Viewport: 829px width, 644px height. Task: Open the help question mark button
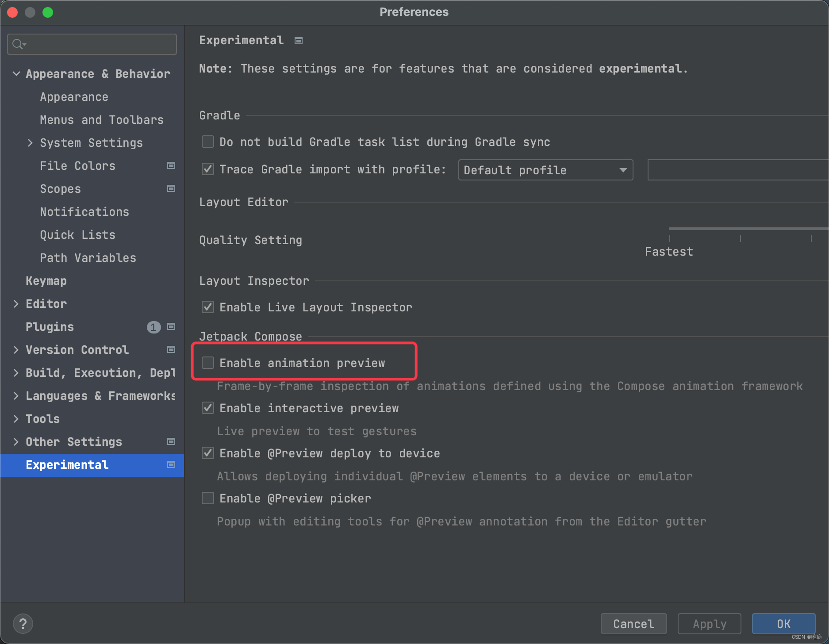23,624
